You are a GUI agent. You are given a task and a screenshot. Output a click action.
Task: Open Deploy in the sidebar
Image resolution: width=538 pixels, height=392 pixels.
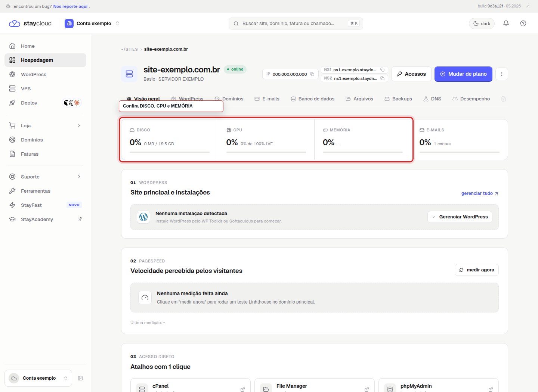click(x=45, y=103)
